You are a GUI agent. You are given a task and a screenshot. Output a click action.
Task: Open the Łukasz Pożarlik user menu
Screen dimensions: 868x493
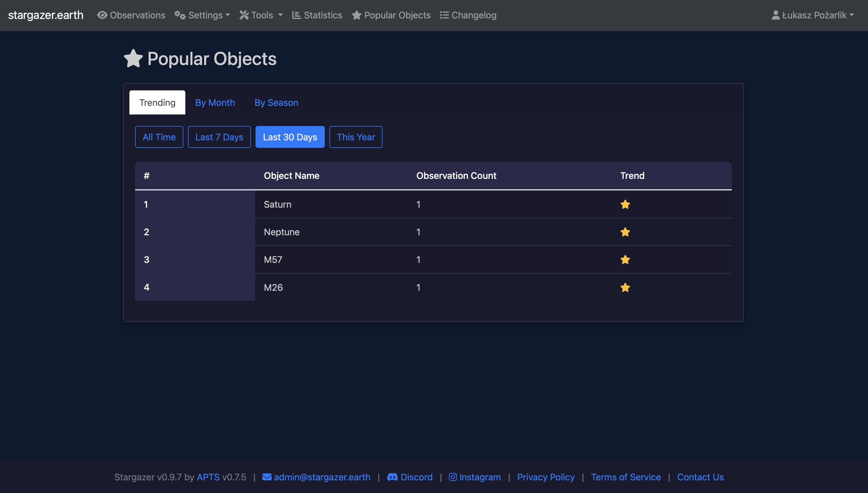pyautogui.click(x=813, y=15)
